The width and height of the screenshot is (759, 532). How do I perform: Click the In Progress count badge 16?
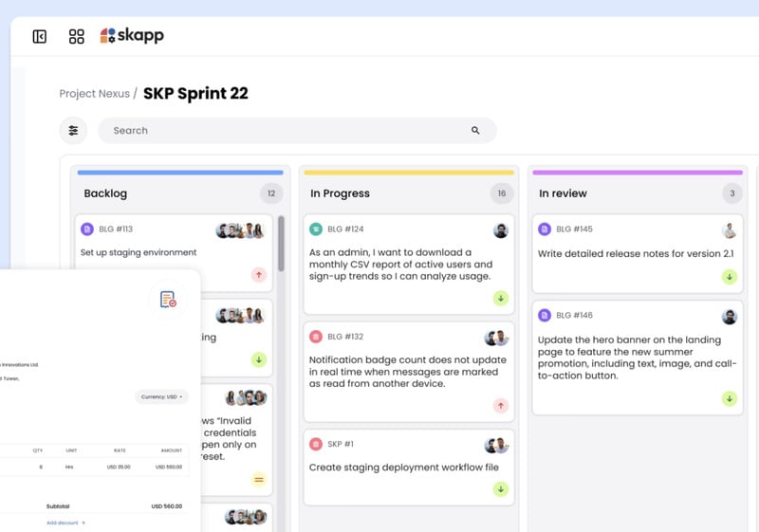500,193
